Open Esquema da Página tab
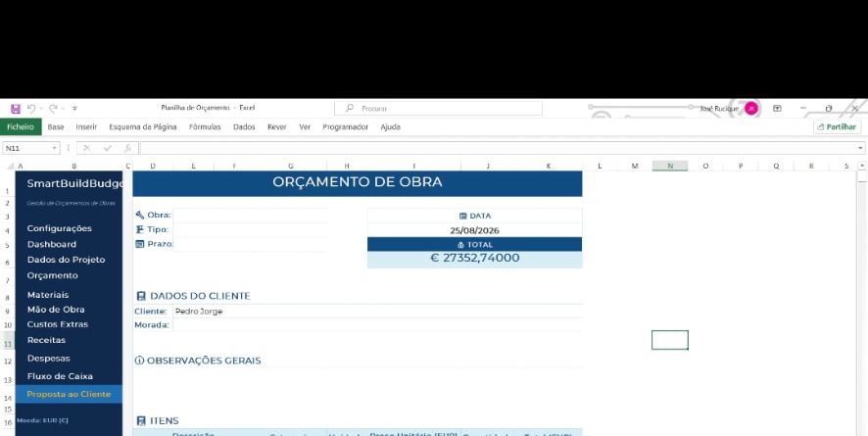 [143, 126]
